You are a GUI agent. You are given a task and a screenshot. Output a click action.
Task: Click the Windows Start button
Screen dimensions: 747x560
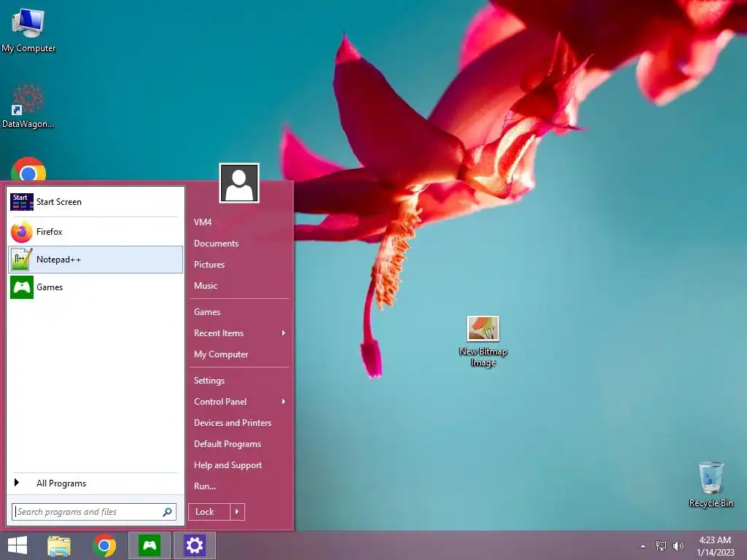[x=18, y=545]
